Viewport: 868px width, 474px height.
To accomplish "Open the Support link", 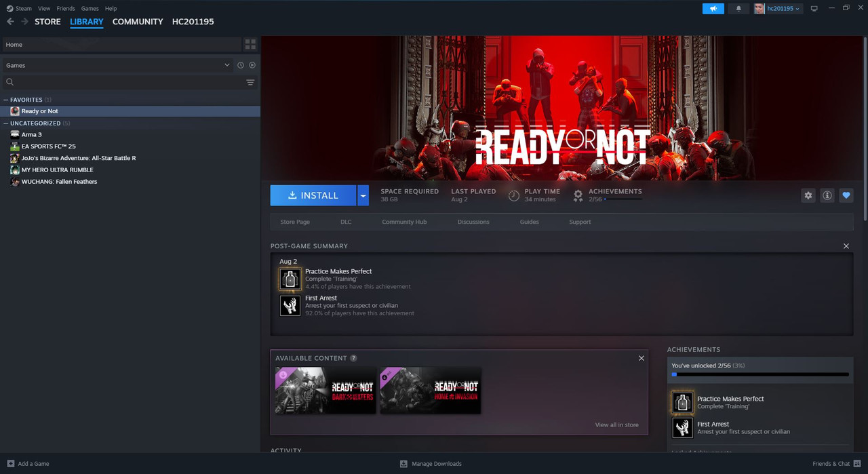I will tap(580, 222).
